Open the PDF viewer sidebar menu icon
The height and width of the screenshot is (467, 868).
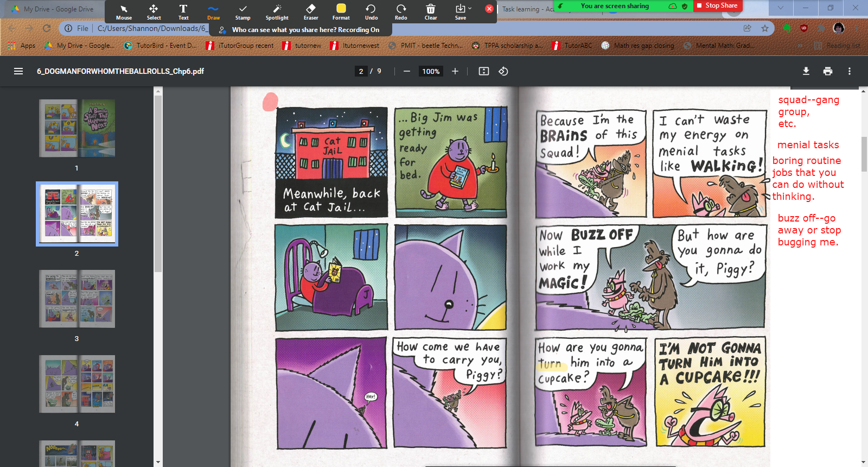point(18,71)
